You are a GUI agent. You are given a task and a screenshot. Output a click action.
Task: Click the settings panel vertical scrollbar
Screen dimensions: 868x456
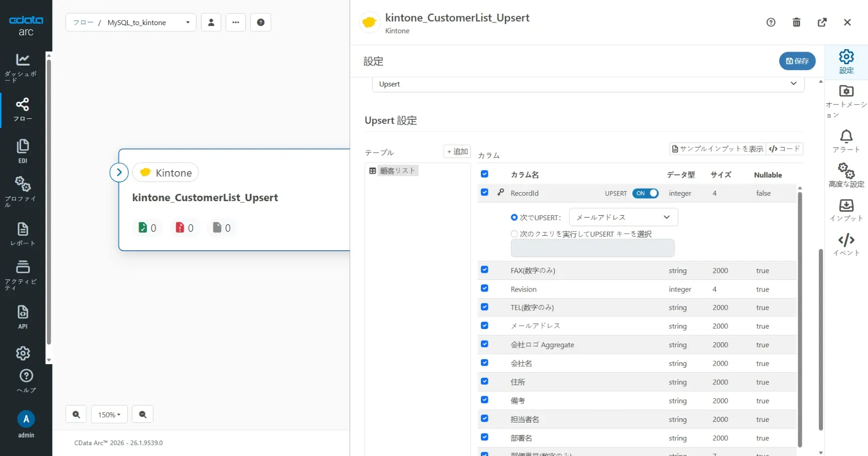pos(821,339)
